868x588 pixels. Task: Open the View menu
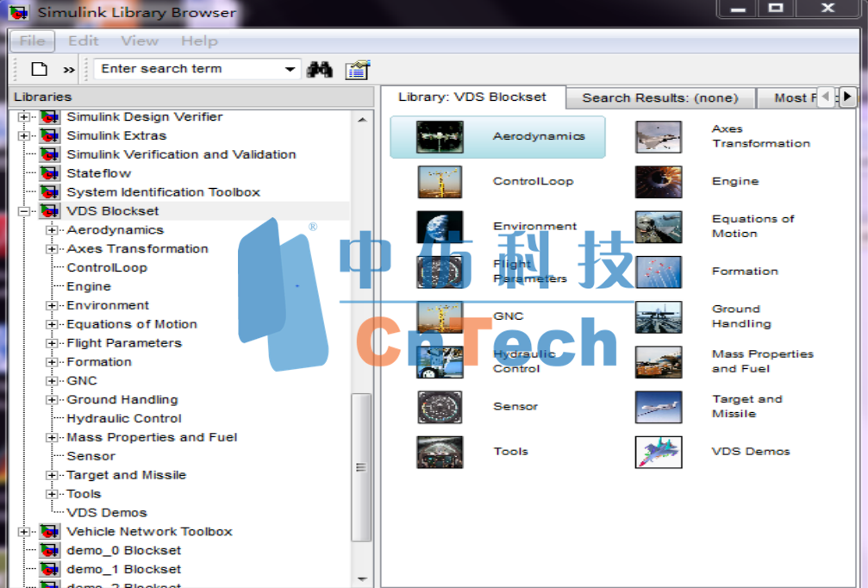pos(140,41)
